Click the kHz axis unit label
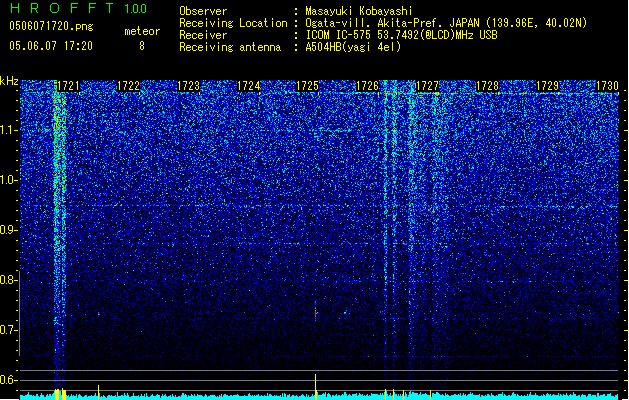The height and width of the screenshot is (400, 629). click(9, 81)
